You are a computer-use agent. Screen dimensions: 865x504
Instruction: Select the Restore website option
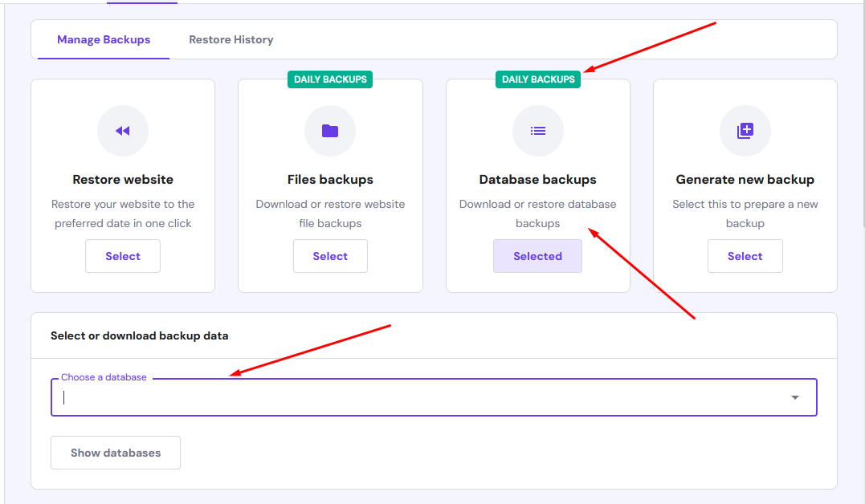coord(123,256)
